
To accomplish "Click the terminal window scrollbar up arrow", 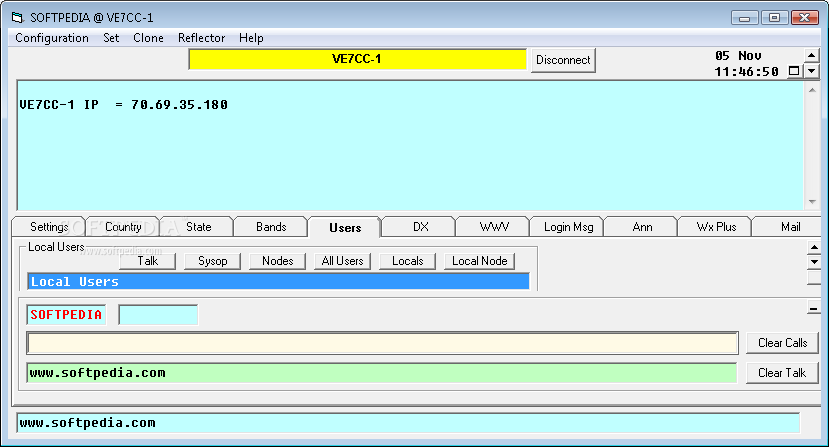I will coord(812,90).
